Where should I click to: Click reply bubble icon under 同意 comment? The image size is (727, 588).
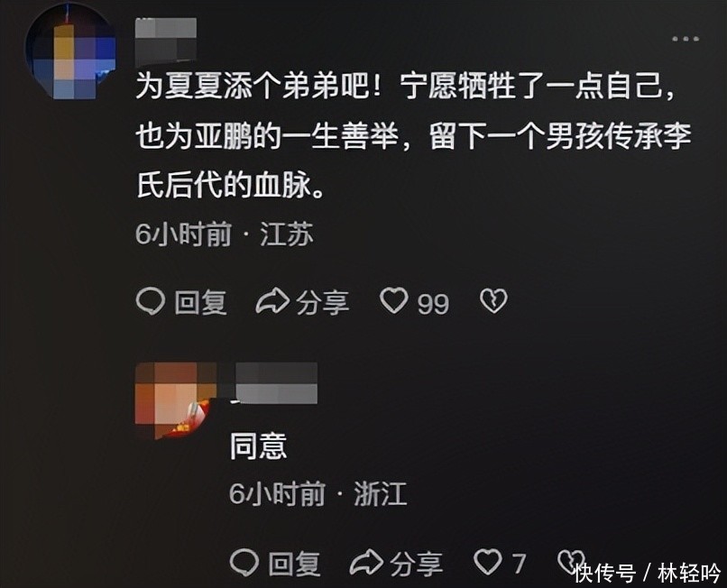pos(244,562)
